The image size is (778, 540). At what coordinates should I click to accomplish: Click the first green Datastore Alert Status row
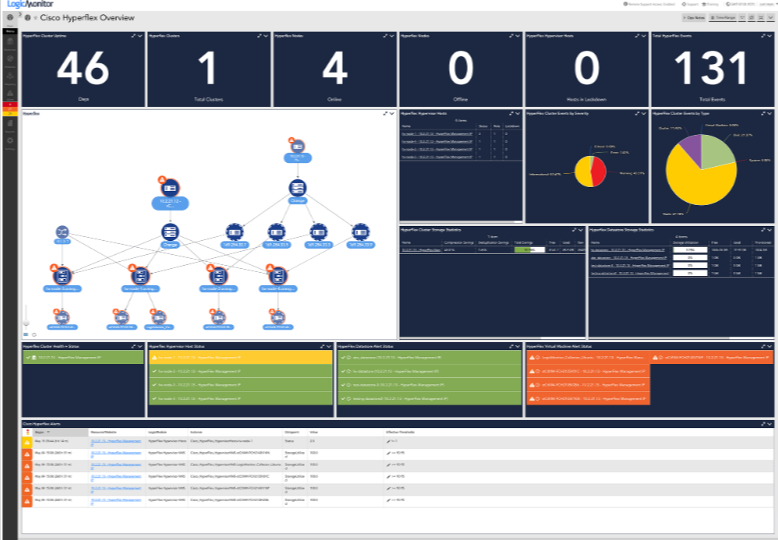(x=430, y=357)
